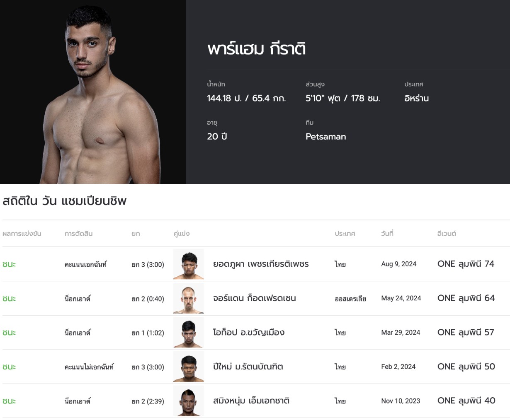Open event ONE ลุมพินี 50

[x=466, y=367]
